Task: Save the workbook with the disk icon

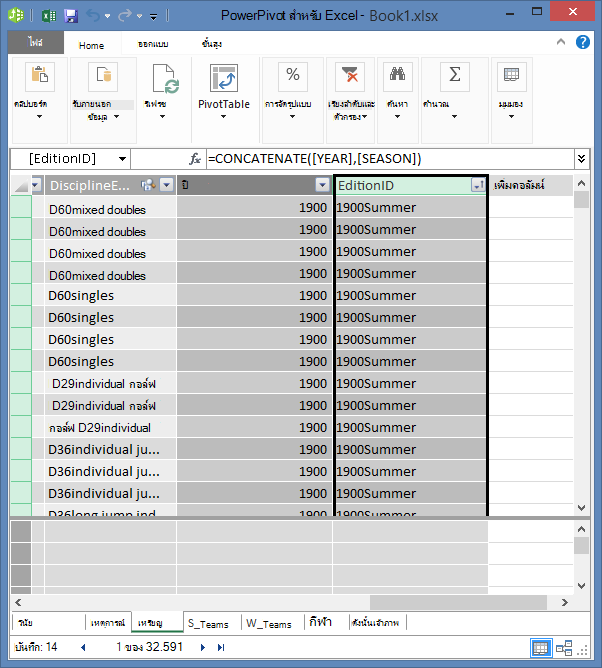Action: click(71, 16)
